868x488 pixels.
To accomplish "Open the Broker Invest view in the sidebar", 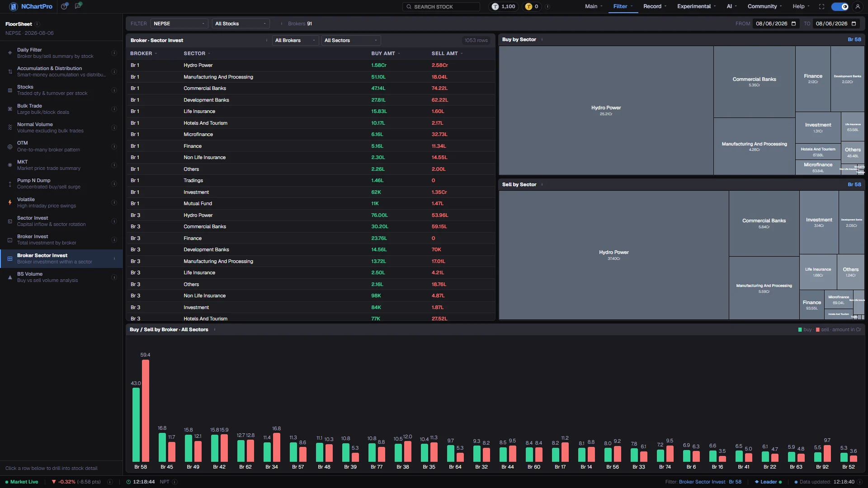I will (x=61, y=239).
